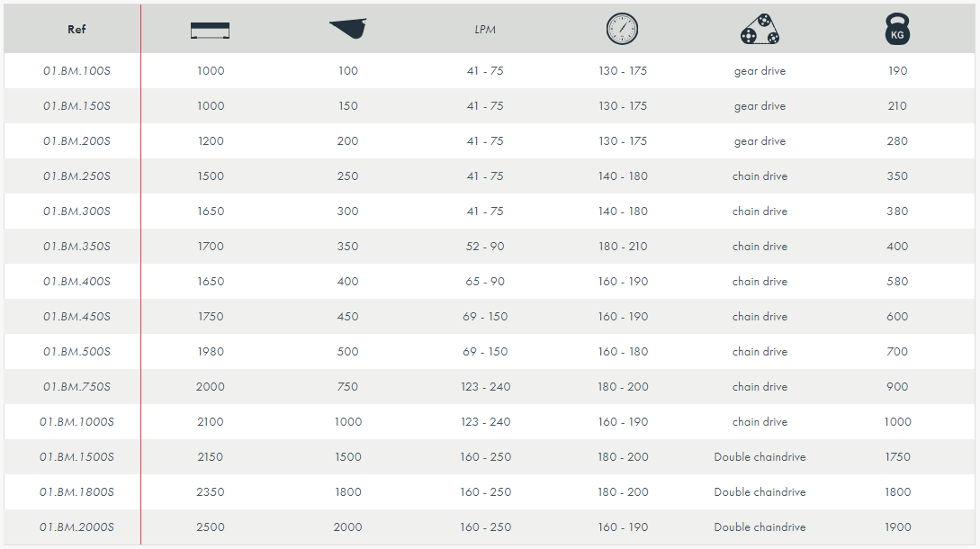The image size is (980, 549).
Task: Click the 01.BM.1500S reference cell
Action: pos(76,457)
